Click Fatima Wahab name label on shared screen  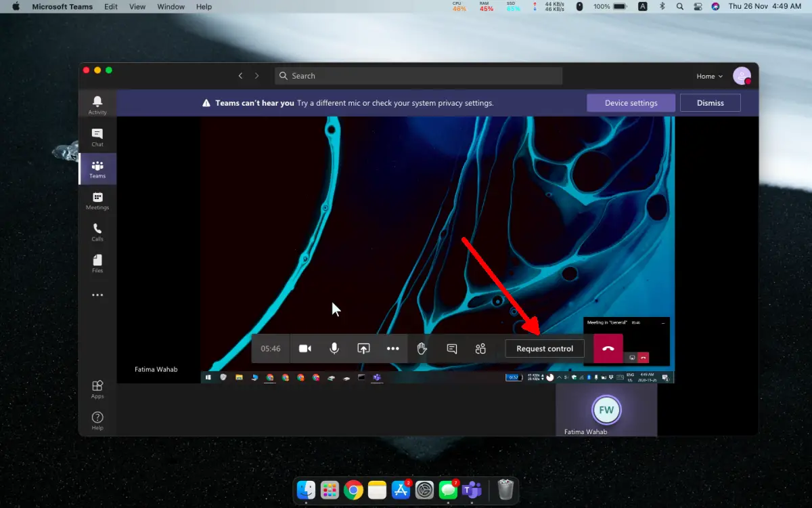(156, 370)
